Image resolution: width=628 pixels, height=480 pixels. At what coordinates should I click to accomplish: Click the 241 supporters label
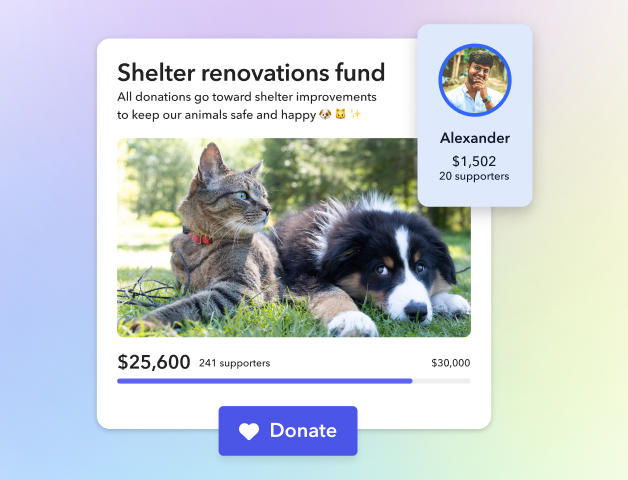235,363
